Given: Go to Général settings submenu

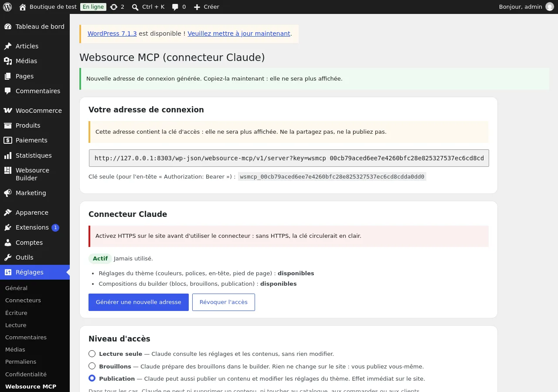Looking at the screenshot, I should coord(16,288).
